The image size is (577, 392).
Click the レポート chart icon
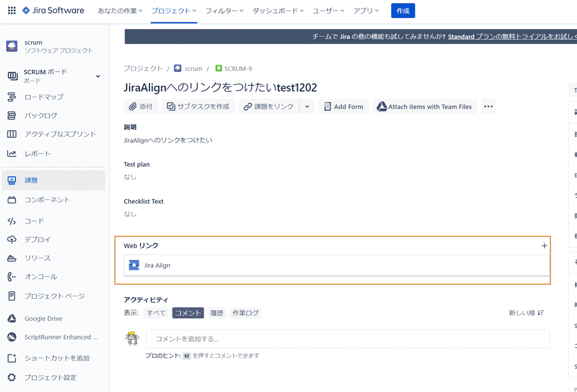pos(12,154)
